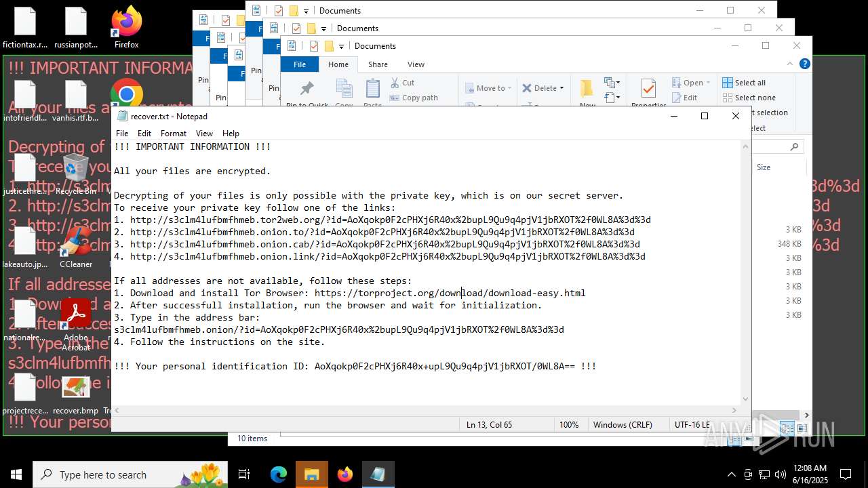Open File Explorer from the taskbar
868x488 pixels.
click(x=312, y=474)
